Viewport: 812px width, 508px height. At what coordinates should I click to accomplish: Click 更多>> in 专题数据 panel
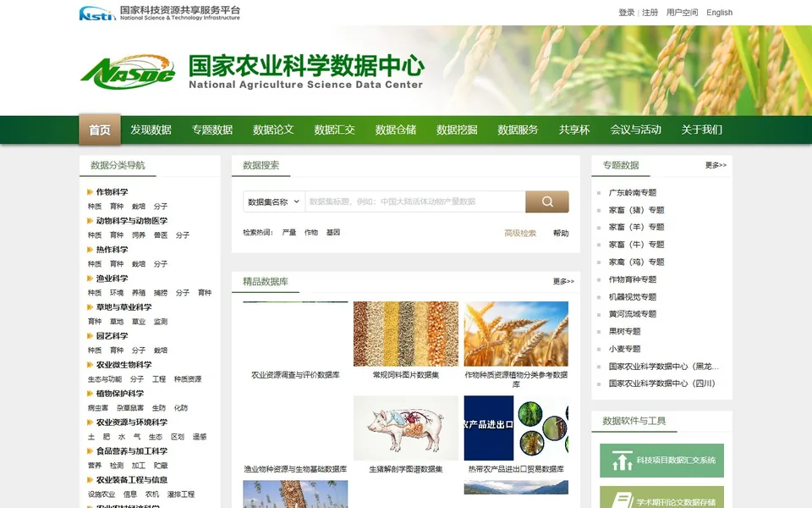(x=716, y=165)
